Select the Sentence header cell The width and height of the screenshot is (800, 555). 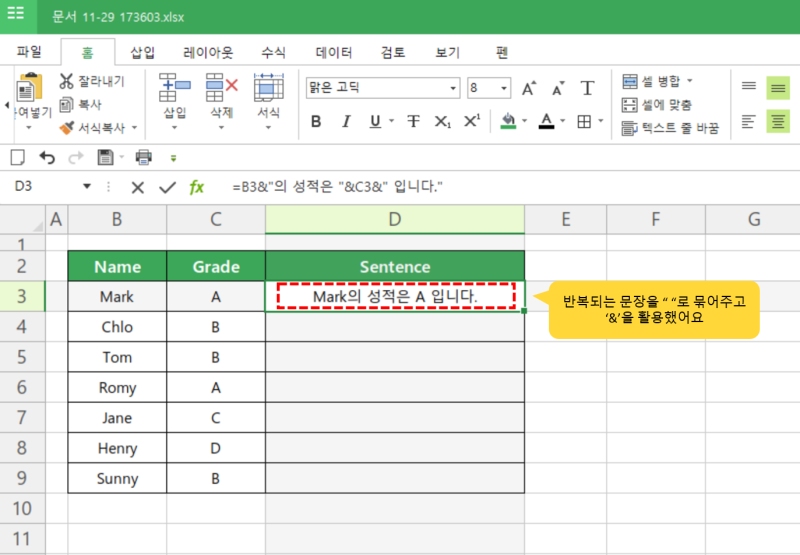click(x=395, y=266)
